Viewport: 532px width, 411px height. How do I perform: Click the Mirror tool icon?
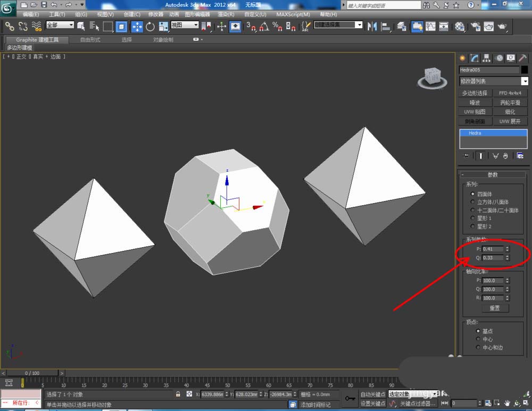(372, 27)
